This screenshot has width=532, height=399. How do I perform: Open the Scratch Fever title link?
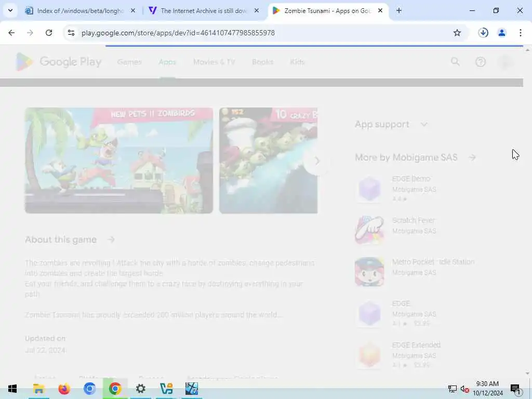click(413, 220)
